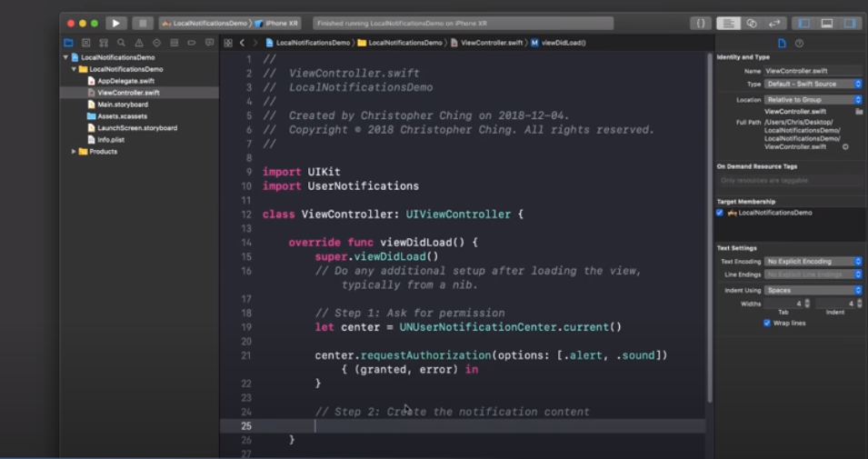Show the Standard editor
Image resolution: width=868 pixels, height=459 pixels.
(729, 24)
